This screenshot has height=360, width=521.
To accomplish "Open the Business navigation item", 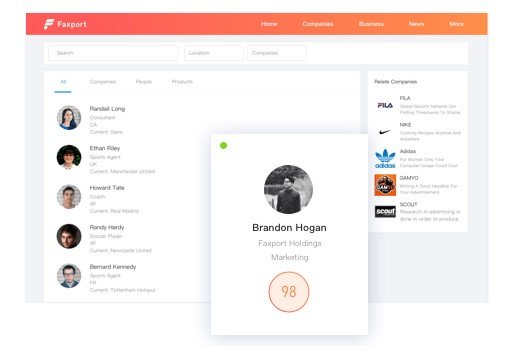I will pos(371,24).
